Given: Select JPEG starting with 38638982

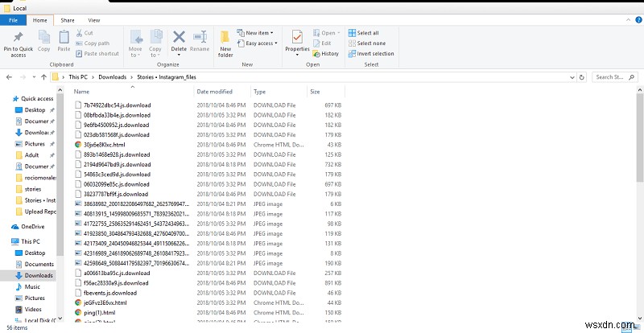Looking at the screenshot, I should pyautogui.click(x=133, y=204).
